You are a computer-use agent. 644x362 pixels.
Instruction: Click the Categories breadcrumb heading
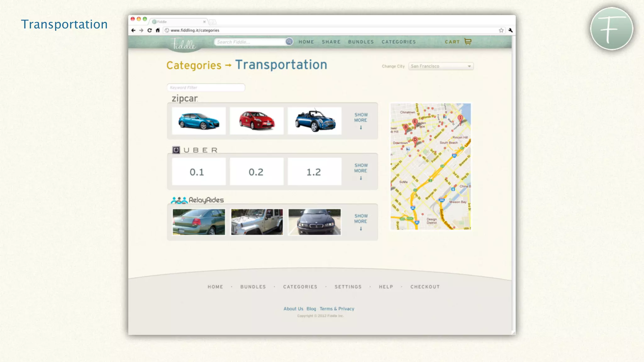point(194,65)
